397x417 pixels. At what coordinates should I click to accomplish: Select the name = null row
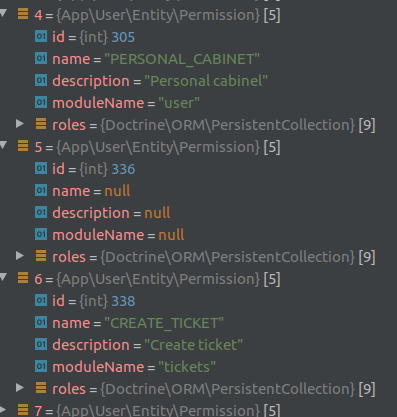click(x=198, y=191)
